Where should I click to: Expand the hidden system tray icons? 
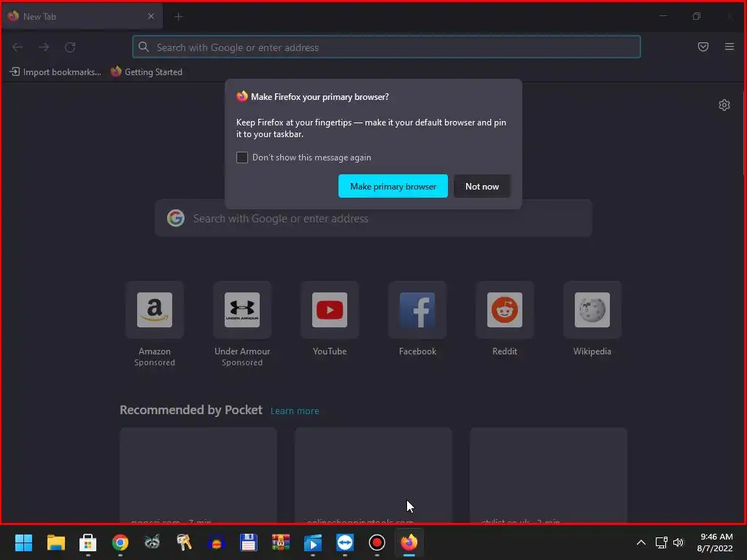641,542
